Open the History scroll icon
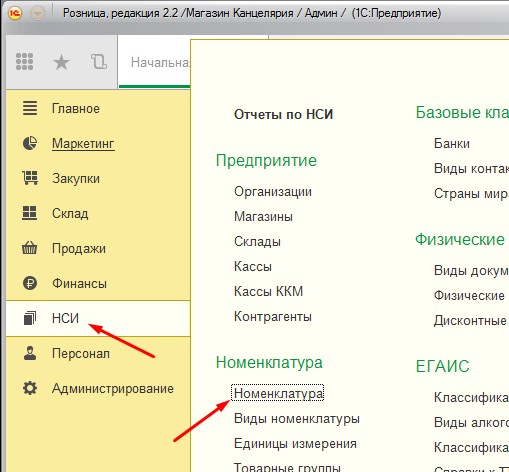 coord(99,62)
